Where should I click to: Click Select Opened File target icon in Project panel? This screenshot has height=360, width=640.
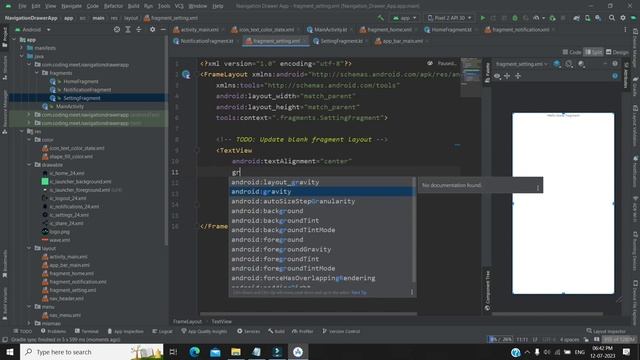point(117,29)
